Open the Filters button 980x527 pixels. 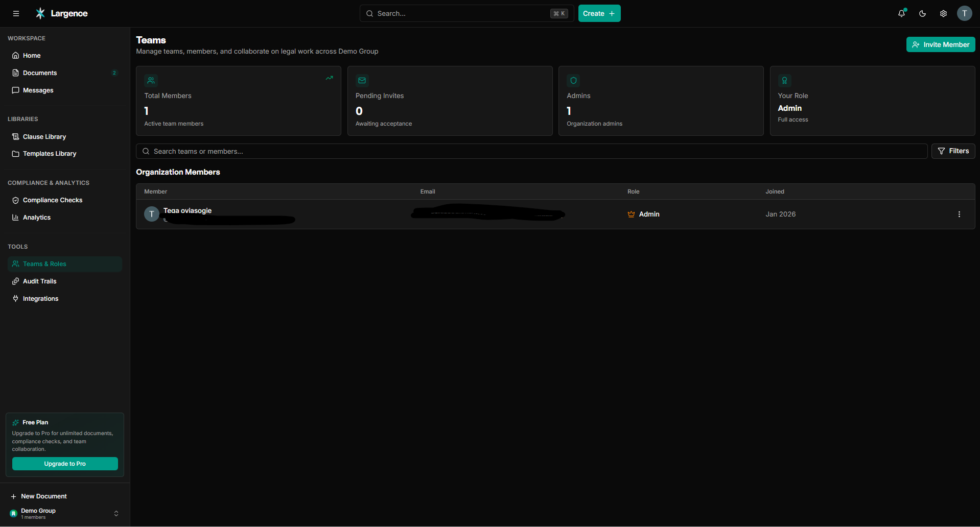point(953,151)
